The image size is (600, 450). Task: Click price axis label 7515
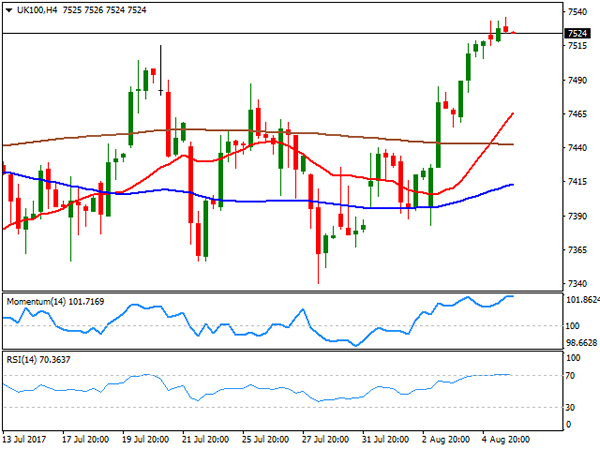577,46
